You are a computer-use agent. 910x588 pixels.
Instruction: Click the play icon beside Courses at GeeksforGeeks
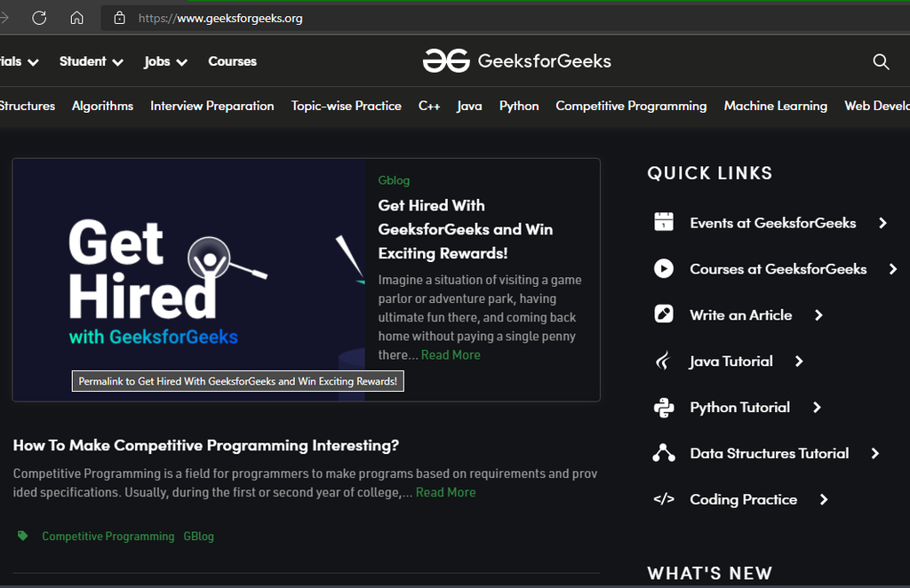coord(663,268)
